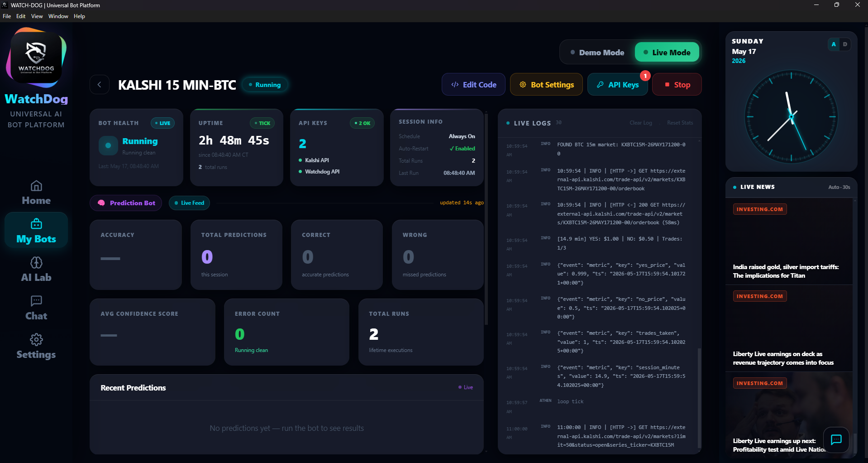The width and height of the screenshot is (868, 463).
Task: Click the Watchdog API entry
Action: [319, 172]
